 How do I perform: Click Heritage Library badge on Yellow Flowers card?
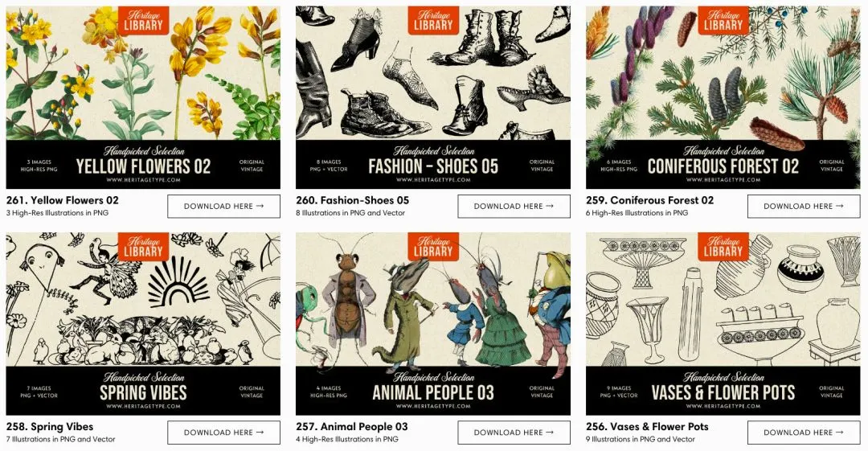point(143,21)
